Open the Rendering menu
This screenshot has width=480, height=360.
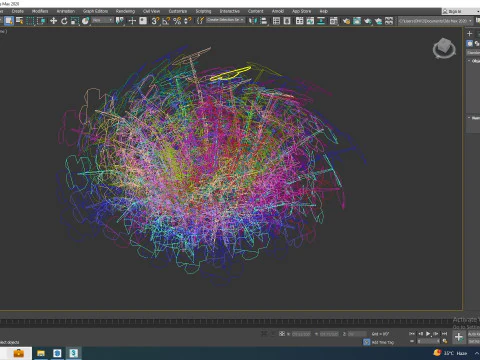pyautogui.click(x=125, y=11)
